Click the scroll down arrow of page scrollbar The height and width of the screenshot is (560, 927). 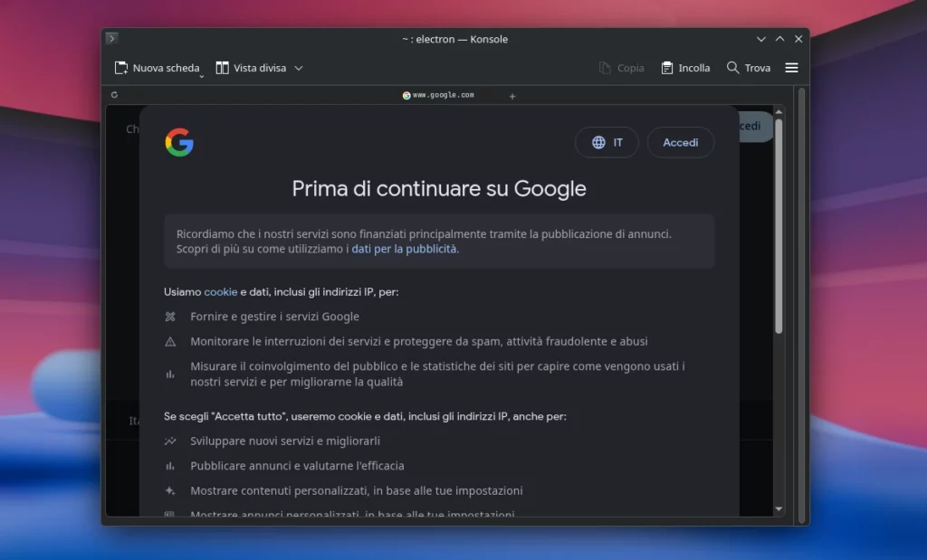click(779, 508)
